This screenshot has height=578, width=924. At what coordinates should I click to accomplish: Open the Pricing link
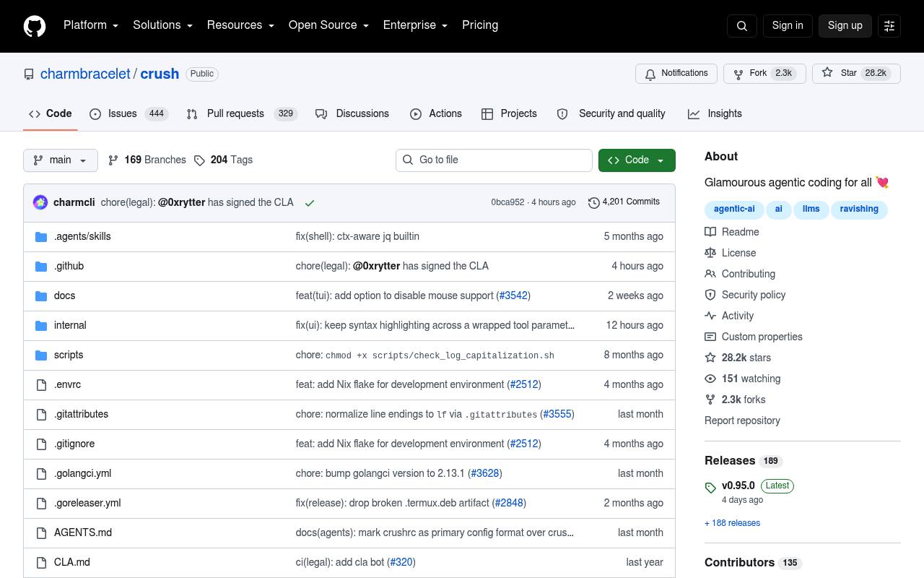480,25
